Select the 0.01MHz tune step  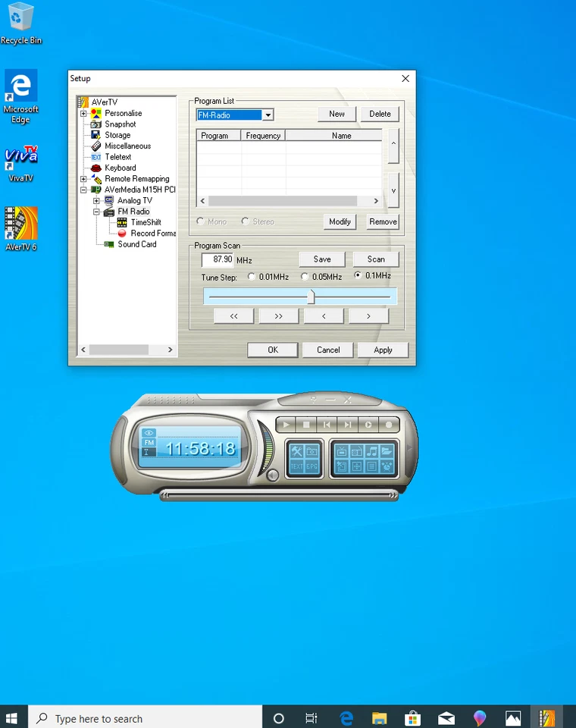(x=252, y=277)
